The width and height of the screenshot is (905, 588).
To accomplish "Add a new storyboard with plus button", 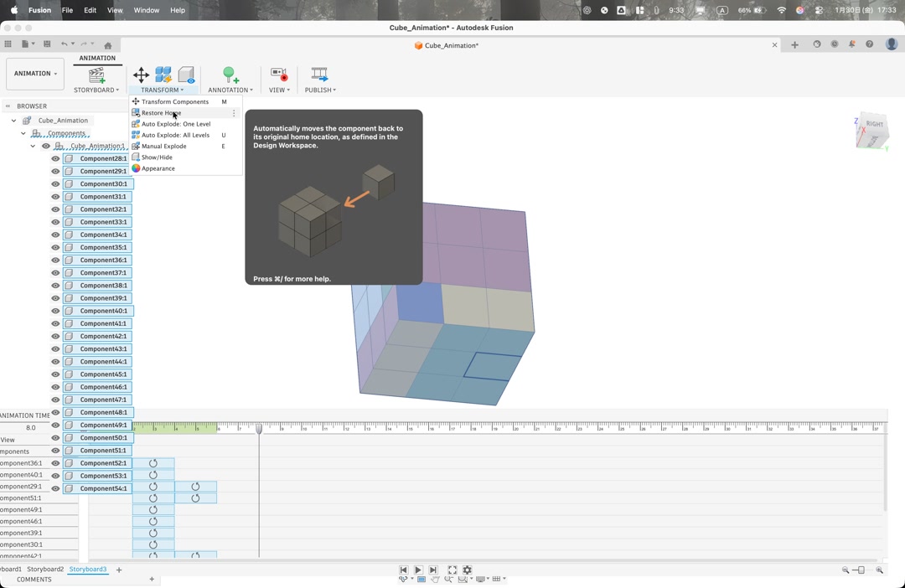I will (119, 570).
